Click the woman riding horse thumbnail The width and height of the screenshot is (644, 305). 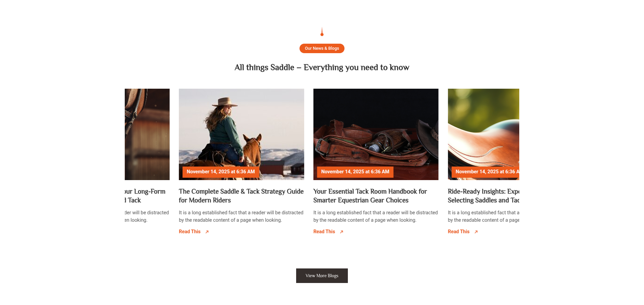pos(241,134)
